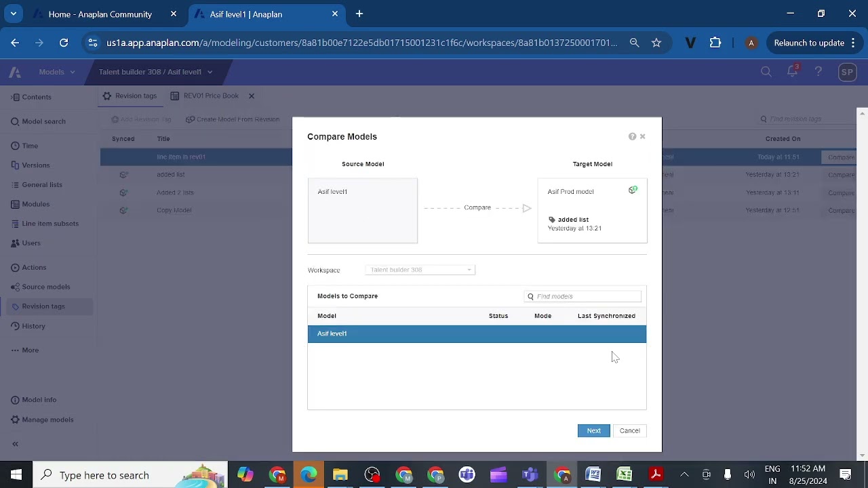Select the Asif level1 source model box

[363, 210]
